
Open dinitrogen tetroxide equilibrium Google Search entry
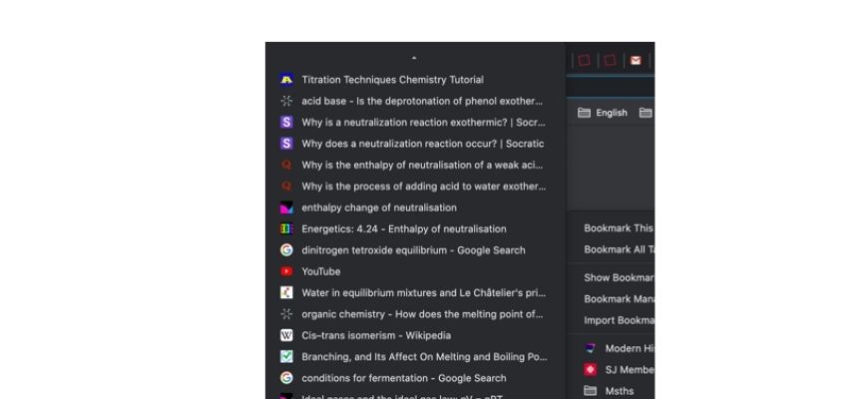pos(415,250)
